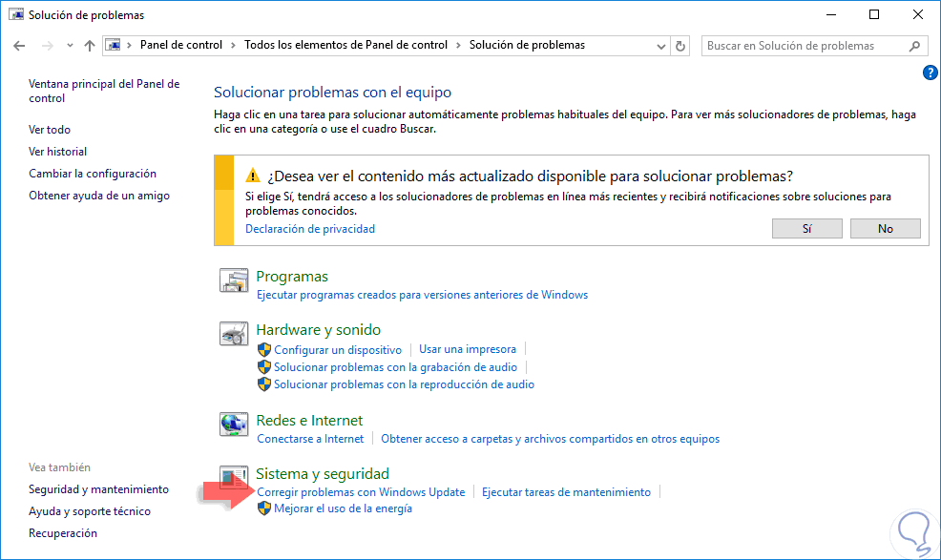Screen dimensions: 941x560
Task: Launch Usar una impresora troubleshooter
Action: (468, 349)
